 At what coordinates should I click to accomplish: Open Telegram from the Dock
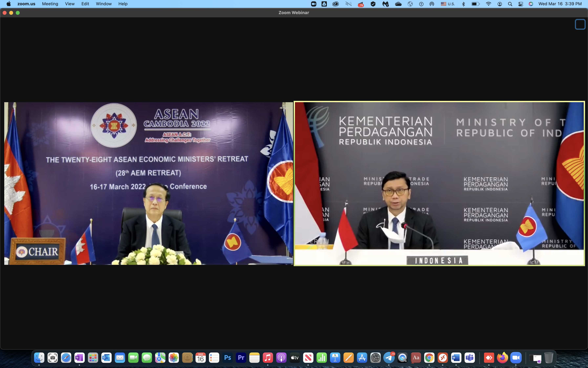(389, 357)
